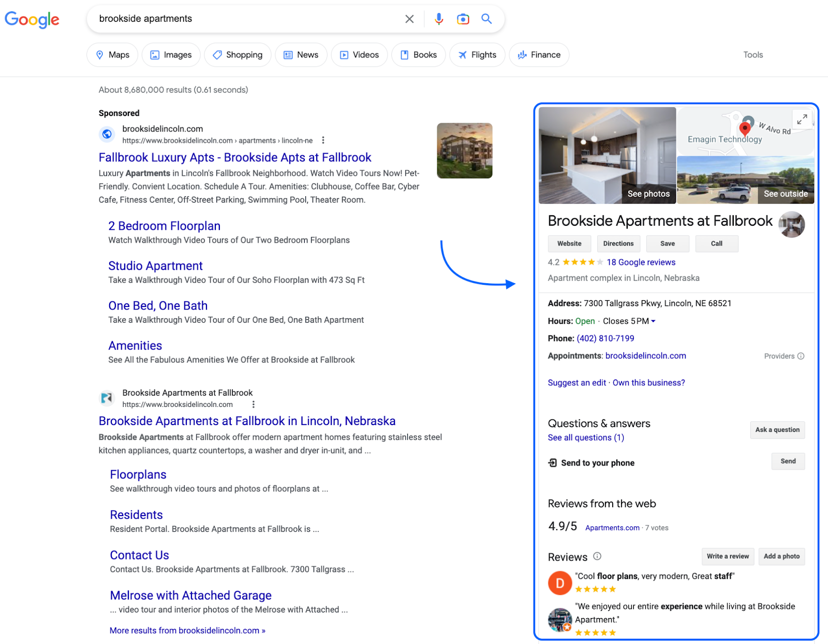Switch to the News search tab
The image size is (828, 644).
click(301, 55)
